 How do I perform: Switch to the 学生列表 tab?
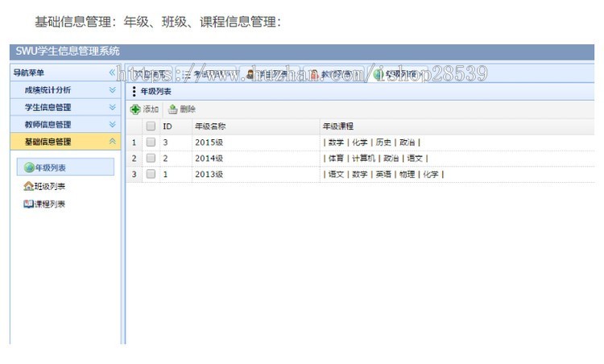pos(269,74)
